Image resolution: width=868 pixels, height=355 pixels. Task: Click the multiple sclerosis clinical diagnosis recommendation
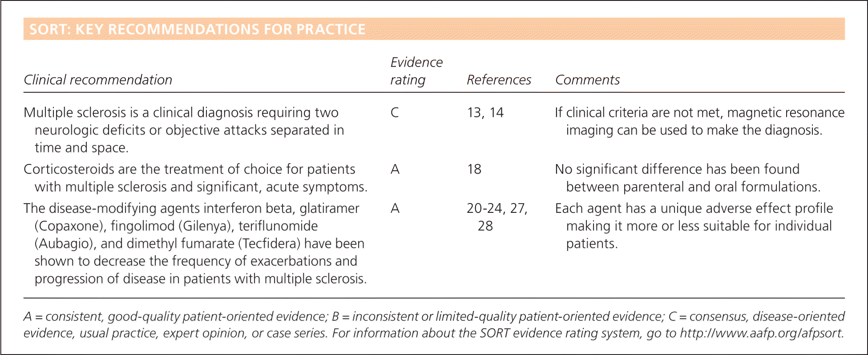click(184, 130)
